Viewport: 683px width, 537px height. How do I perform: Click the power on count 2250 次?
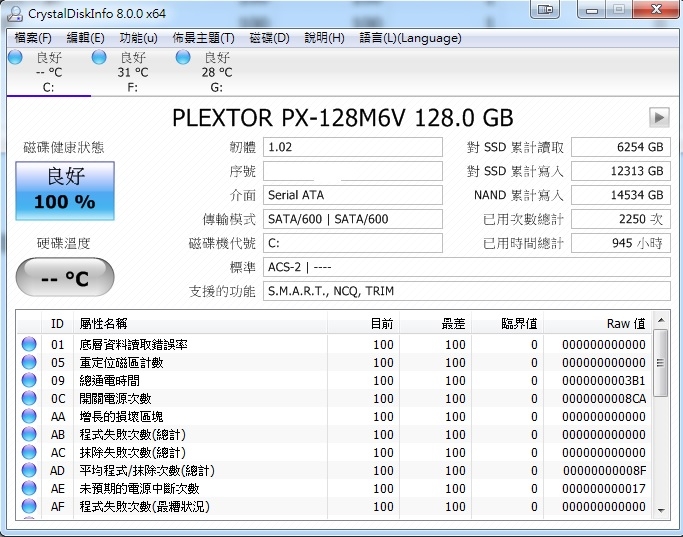(621, 219)
